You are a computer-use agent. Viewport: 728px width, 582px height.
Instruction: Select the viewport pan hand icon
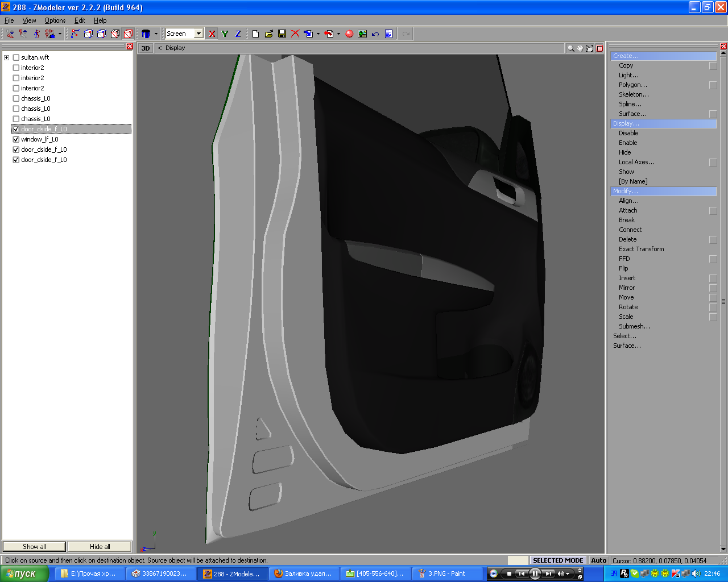[580, 48]
